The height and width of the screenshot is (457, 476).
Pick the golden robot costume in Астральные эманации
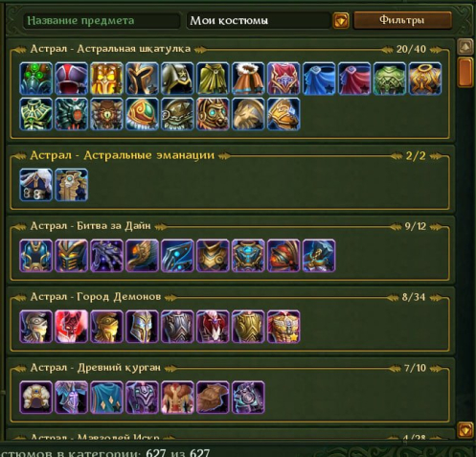pyautogui.click(x=72, y=185)
